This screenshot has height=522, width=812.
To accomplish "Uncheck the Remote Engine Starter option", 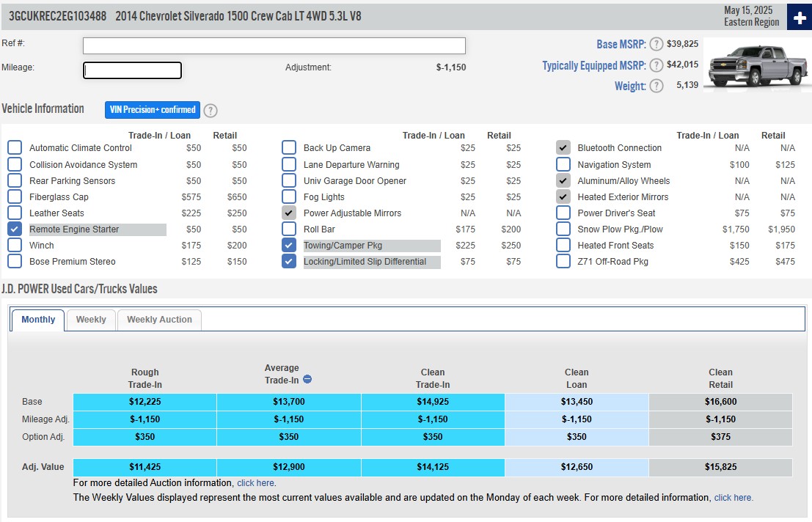I will pyautogui.click(x=15, y=229).
